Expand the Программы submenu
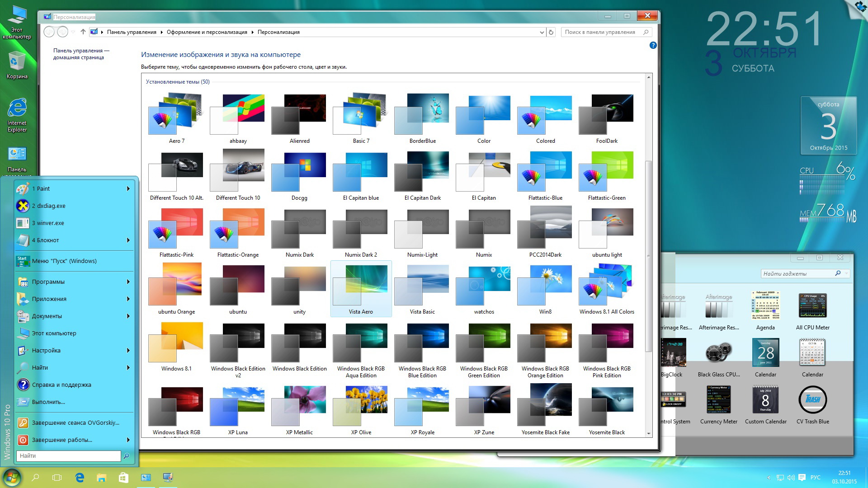The width and height of the screenshot is (868, 488). 128,282
